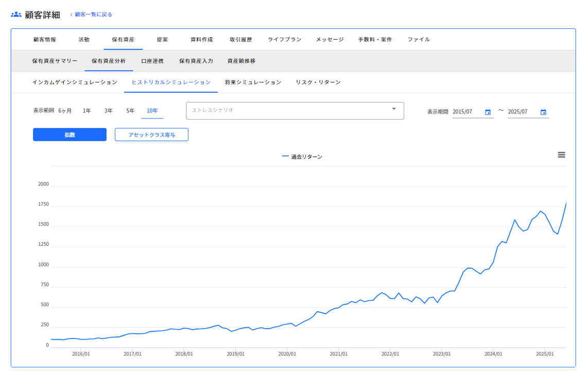Open the 手数料・案件 tab
Viewport: 588px width, 371px height.
click(375, 39)
